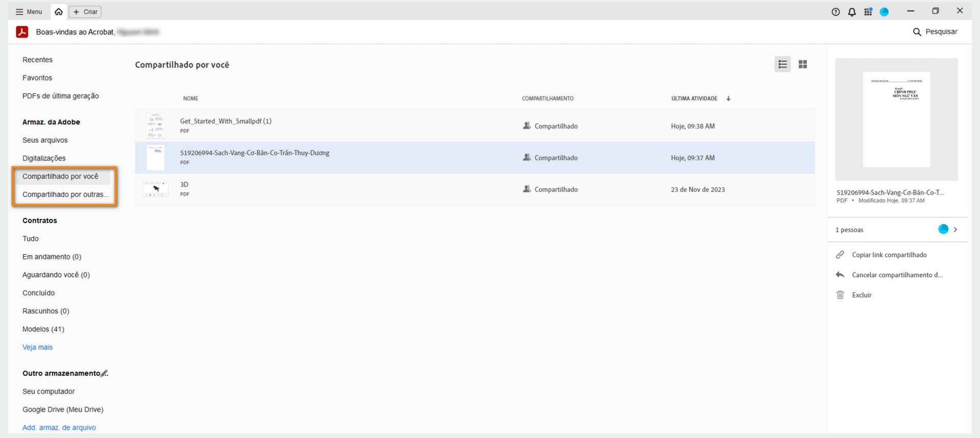Click the Copiar link compartilhado link icon
Viewport: 980px width, 438px height.
point(840,255)
